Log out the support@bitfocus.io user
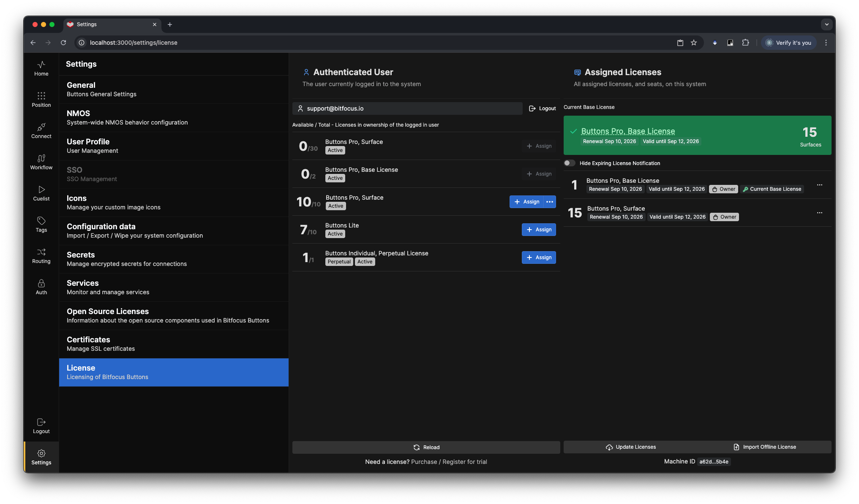Screen dimensions: 859x504 [x=543, y=108]
